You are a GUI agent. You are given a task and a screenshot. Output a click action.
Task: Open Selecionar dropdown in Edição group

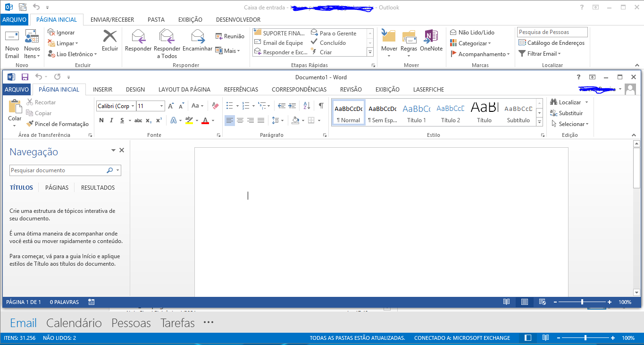tap(569, 124)
